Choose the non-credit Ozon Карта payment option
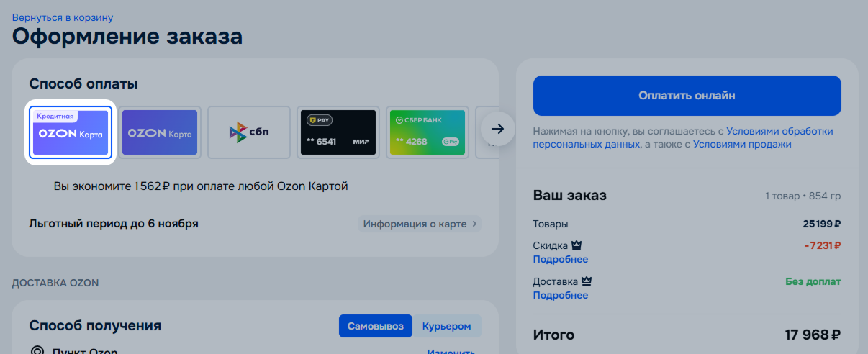 click(x=160, y=132)
